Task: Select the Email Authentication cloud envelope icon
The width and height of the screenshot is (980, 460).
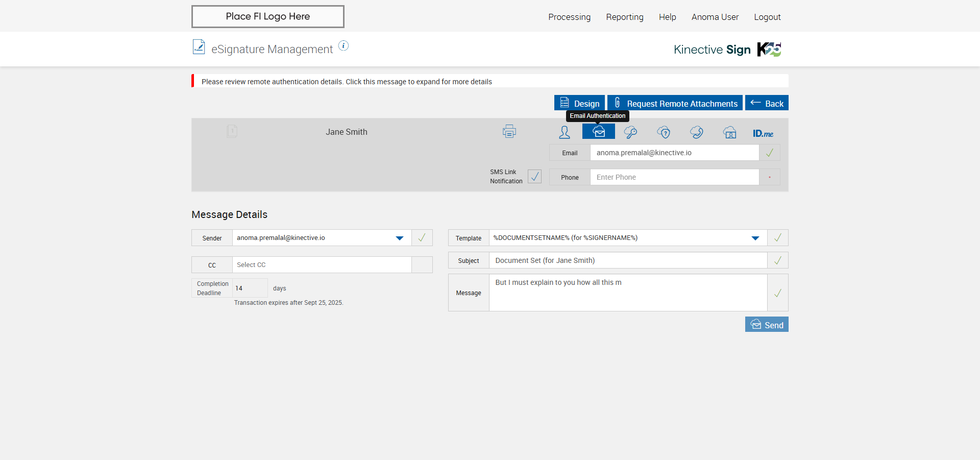Action: tap(599, 132)
